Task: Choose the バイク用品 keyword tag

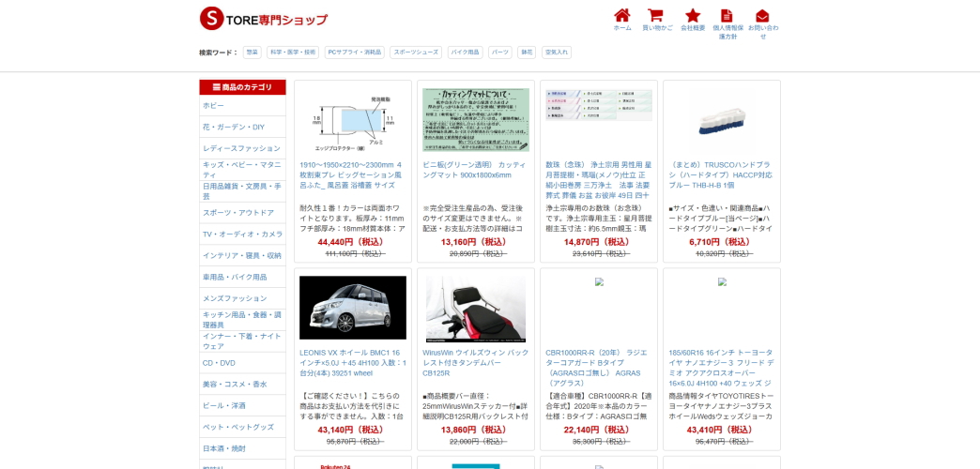Action: point(465,53)
